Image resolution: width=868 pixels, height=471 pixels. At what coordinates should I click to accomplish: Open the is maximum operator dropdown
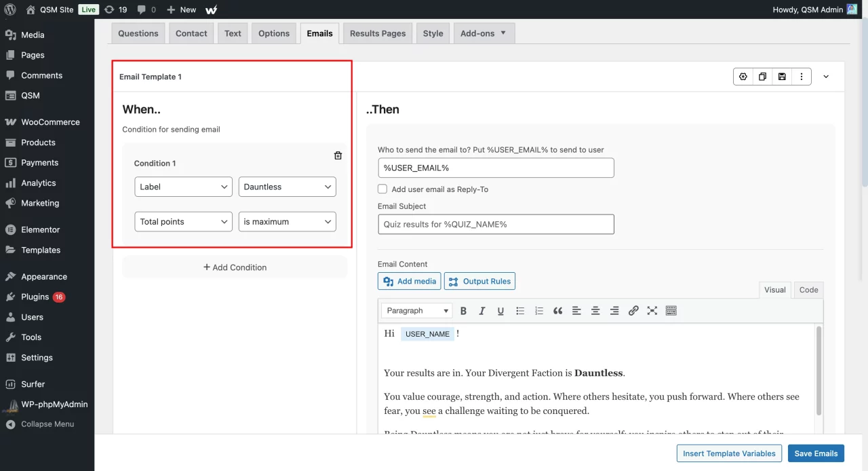288,221
